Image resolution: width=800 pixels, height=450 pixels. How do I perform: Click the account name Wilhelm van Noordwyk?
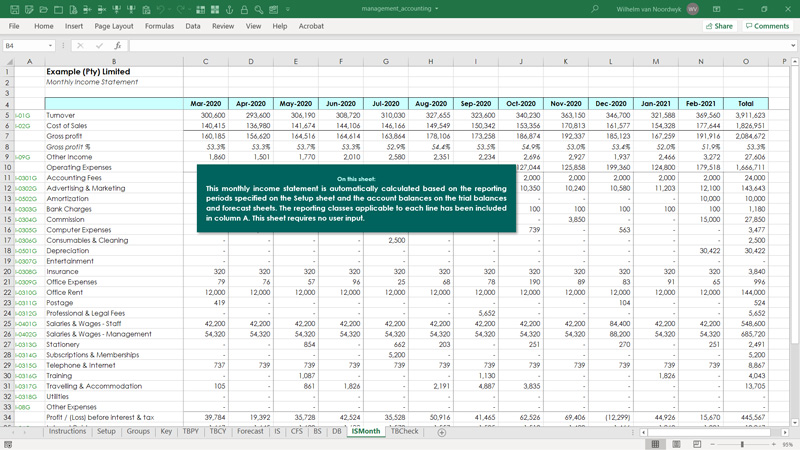(648, 9)
